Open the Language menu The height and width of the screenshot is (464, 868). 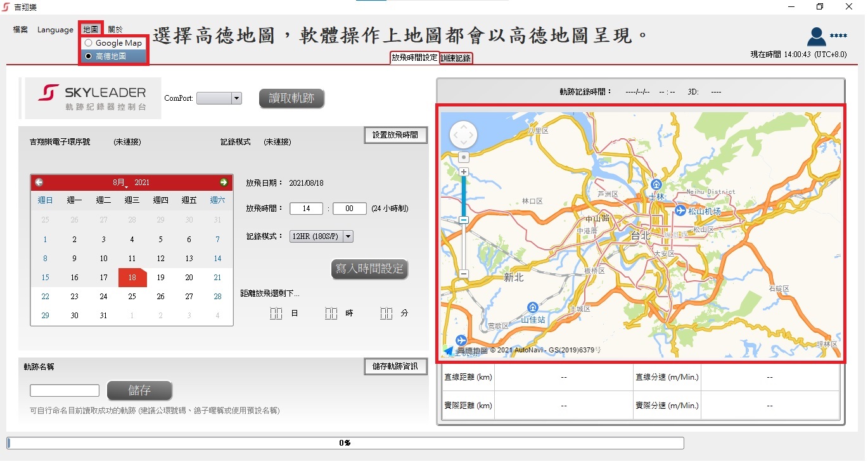[x=55, y=29]
